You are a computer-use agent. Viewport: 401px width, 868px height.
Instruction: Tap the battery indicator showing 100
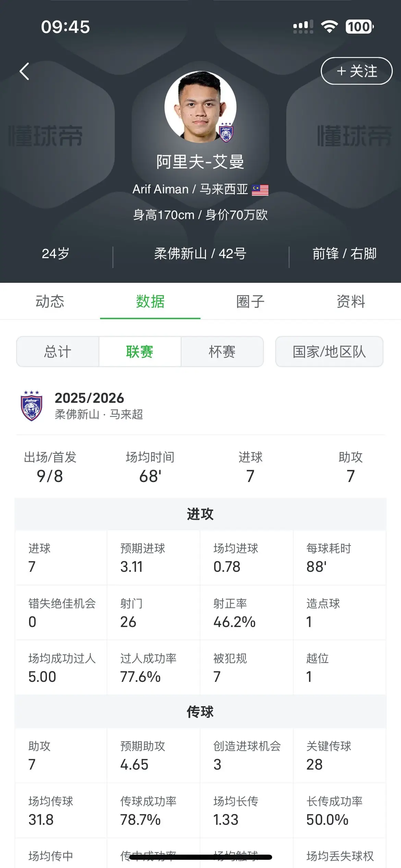click(360, 26)
